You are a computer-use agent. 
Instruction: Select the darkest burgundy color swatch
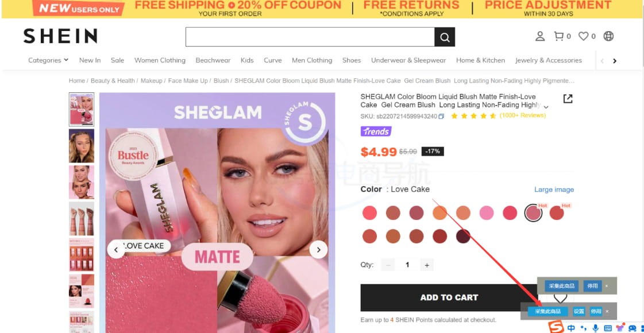(x=463, y=236)
